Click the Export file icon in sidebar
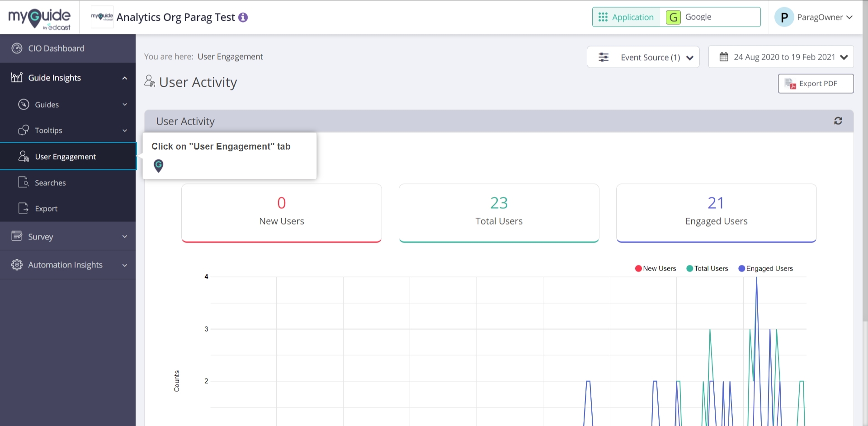The width and height of the screenshot is (868, 426). (24, 208)
